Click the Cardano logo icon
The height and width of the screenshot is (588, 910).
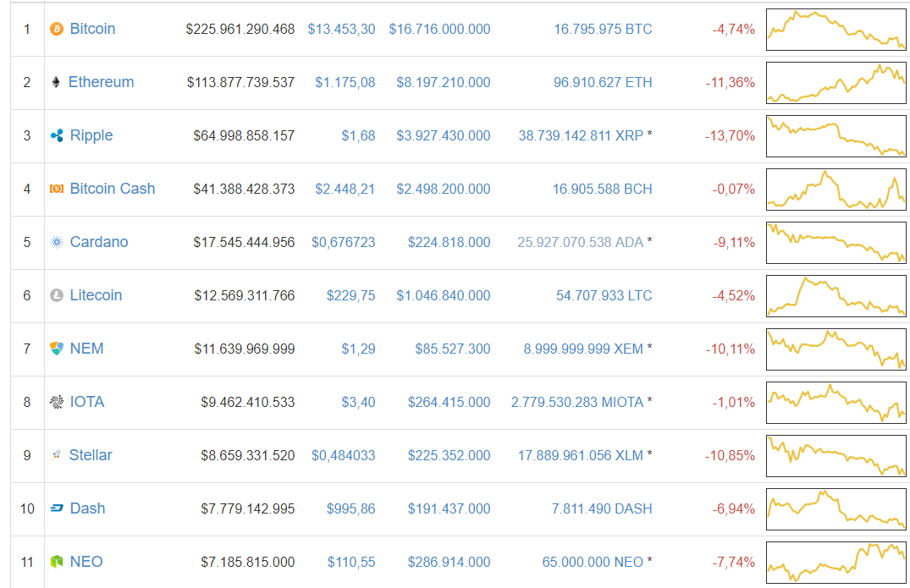pyautogui.click(x=57, y=243)
